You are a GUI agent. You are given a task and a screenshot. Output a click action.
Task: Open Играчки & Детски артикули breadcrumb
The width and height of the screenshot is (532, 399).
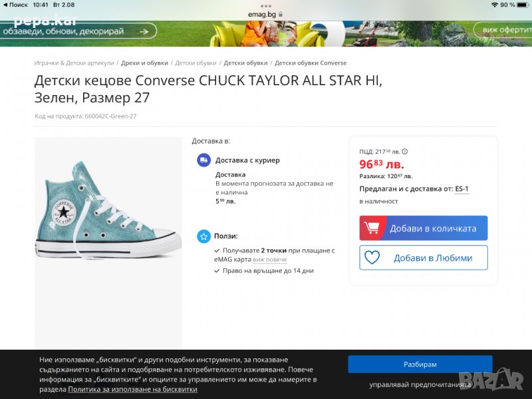(x=74, y=63)
